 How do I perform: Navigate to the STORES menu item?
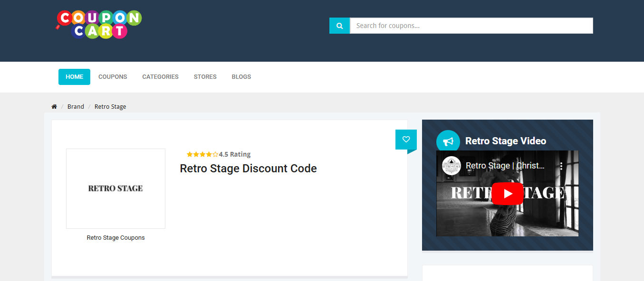coord(205,77)
